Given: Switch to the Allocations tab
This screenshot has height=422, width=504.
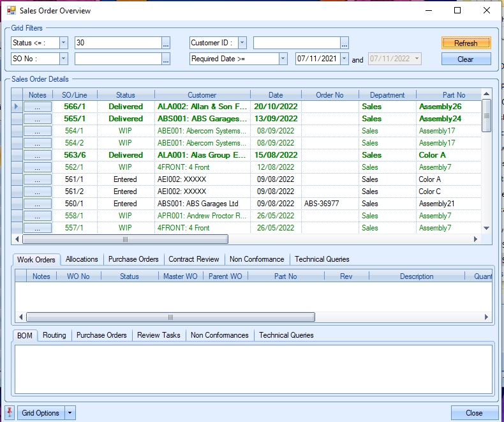Looking at the screenshot, I should click(x=82, y=259).
